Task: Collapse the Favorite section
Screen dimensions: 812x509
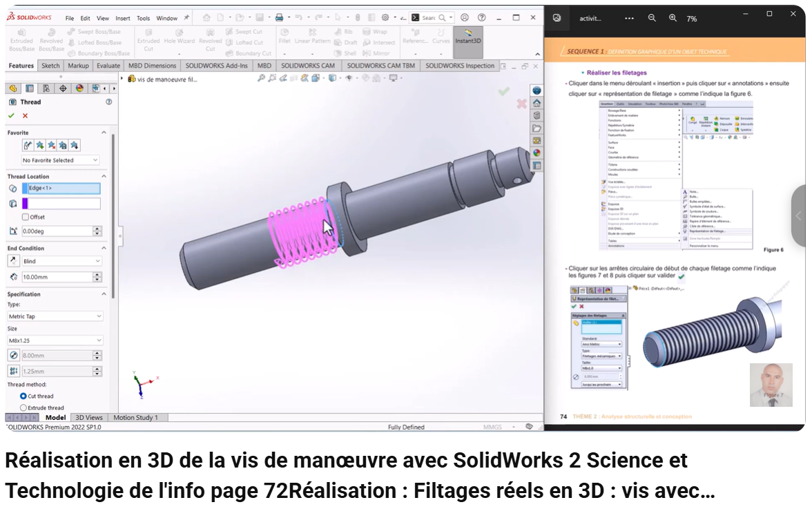Action: pos(104,133)
